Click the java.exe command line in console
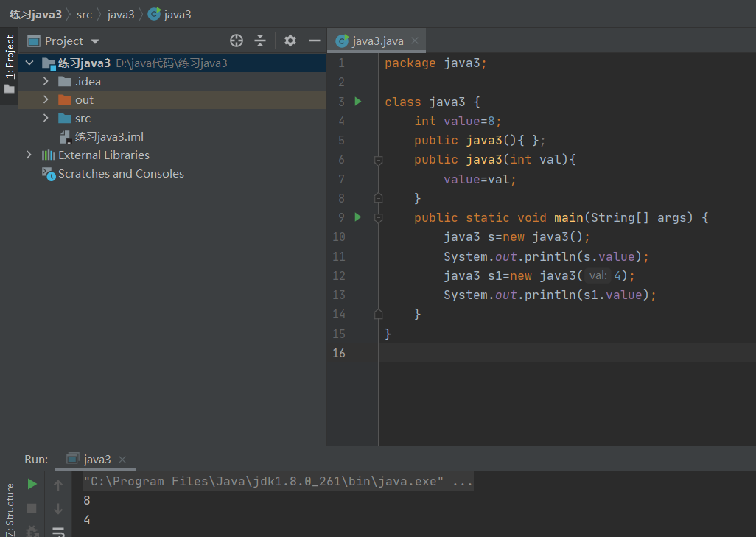 (279, 481)
